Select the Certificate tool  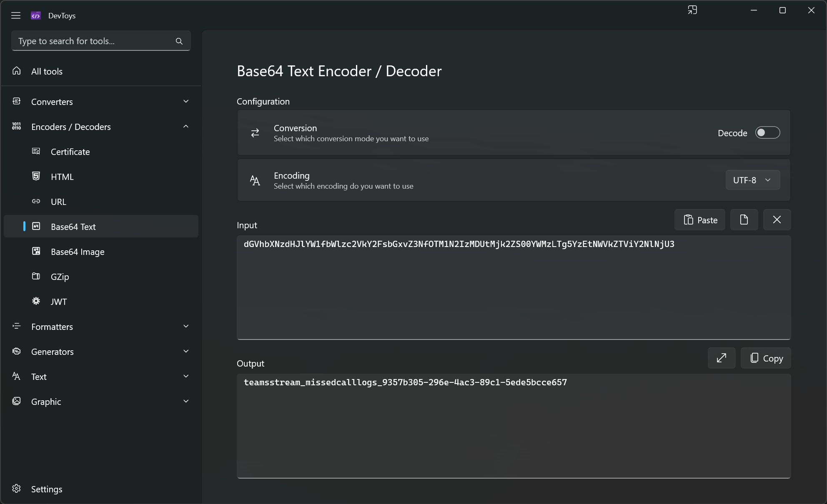(x=101, y=152)
